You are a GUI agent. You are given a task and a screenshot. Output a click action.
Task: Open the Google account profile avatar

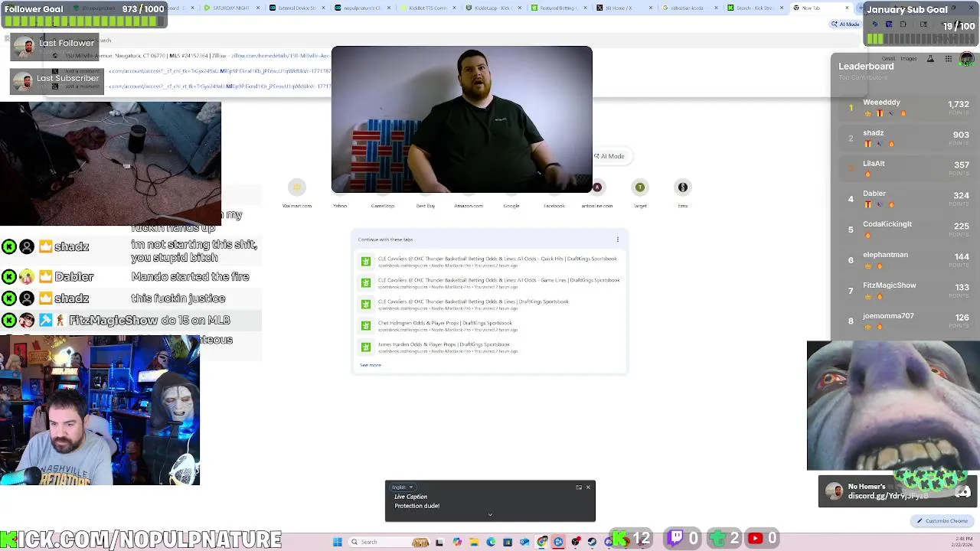[967, 59]
